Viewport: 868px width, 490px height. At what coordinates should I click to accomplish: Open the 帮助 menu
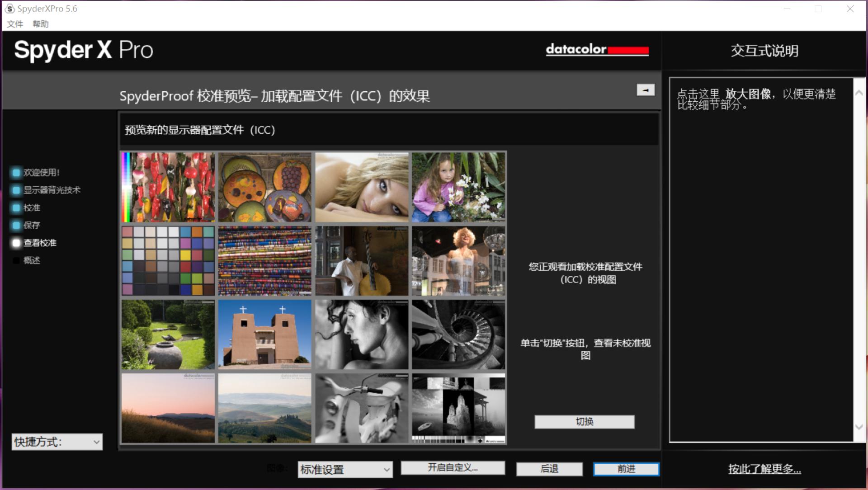pyautogui.click(x=40, y=24)
